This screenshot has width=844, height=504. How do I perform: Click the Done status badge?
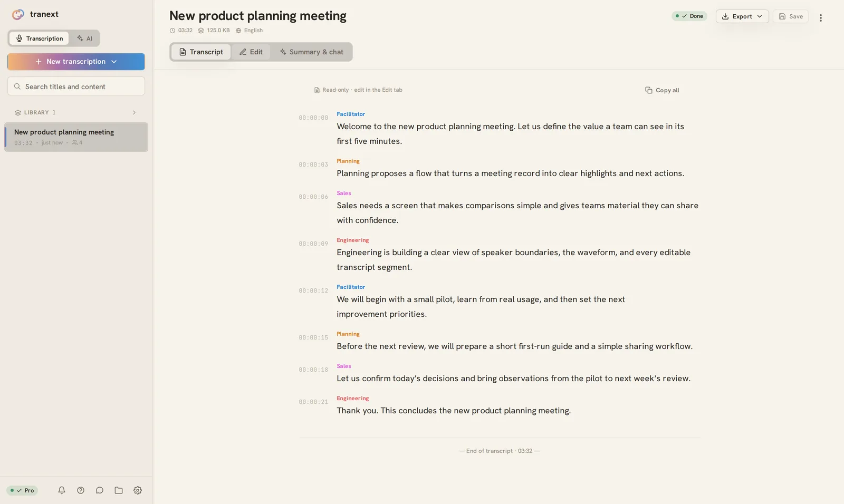(689, 16)
